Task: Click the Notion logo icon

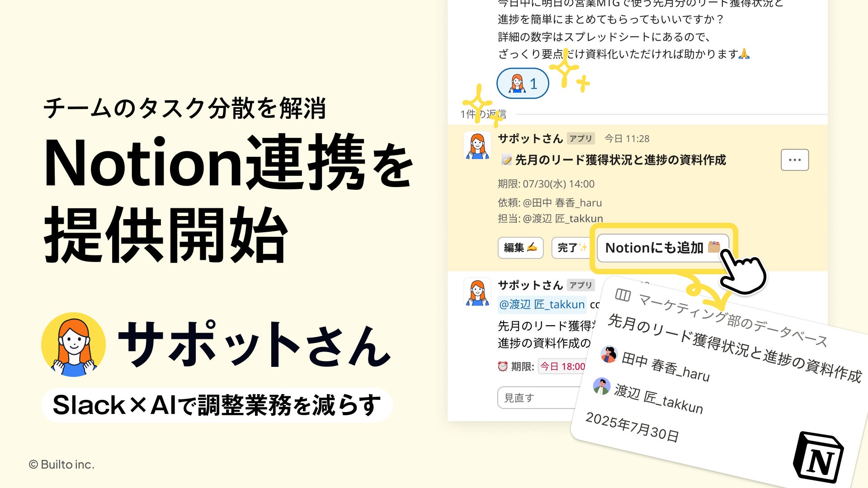Action: tap(819, 458)
